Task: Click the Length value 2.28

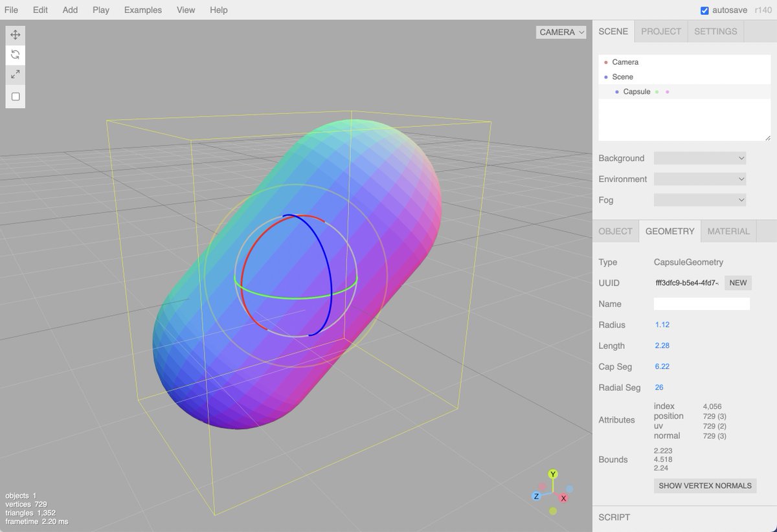Action: coord(662,346)
